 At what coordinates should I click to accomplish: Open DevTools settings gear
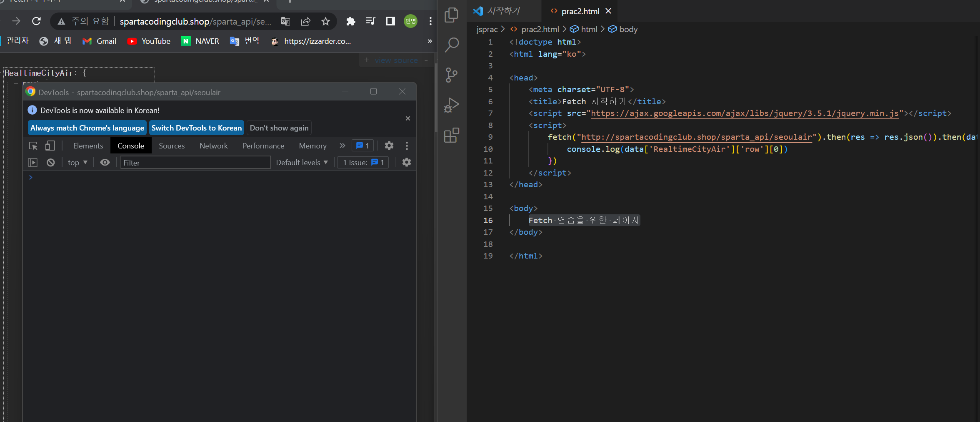[x=389, y=146]
